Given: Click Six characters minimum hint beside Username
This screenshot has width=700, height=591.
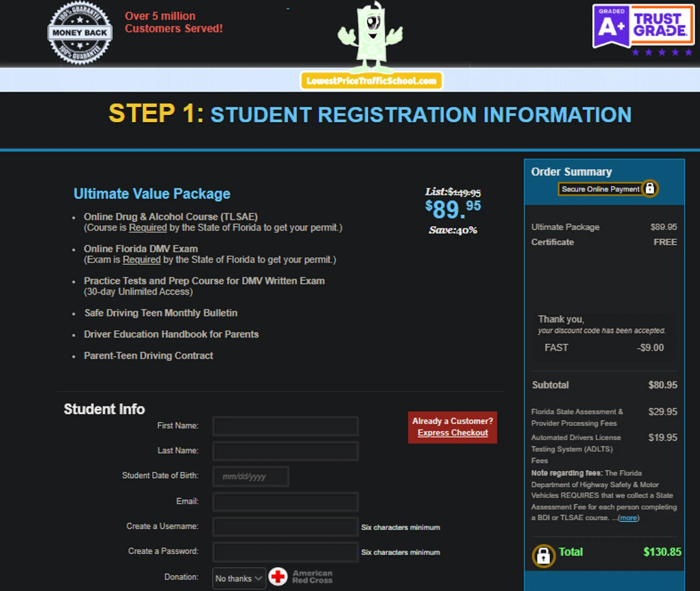Looking at the screenshot, I should coord(400,527).
